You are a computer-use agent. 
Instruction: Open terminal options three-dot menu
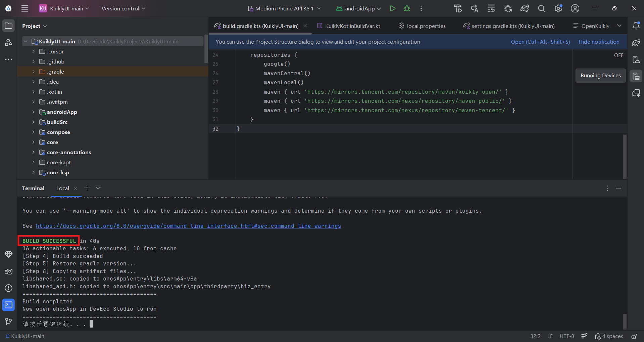(607, 188)
